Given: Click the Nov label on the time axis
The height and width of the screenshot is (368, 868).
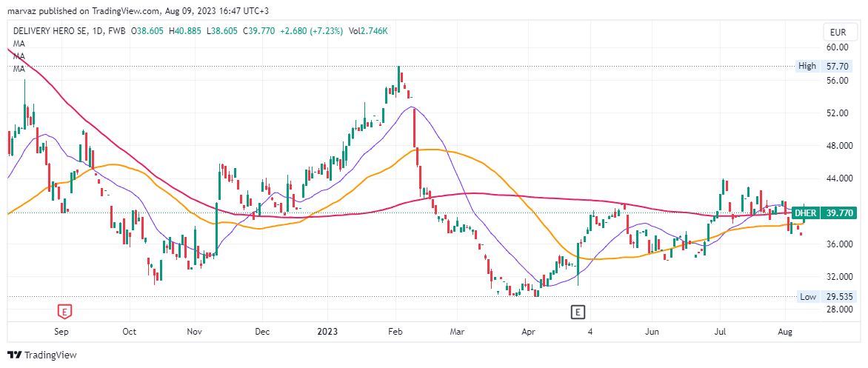Looking at the screenshot, I should pyautogui.click(x=195, y=332).
